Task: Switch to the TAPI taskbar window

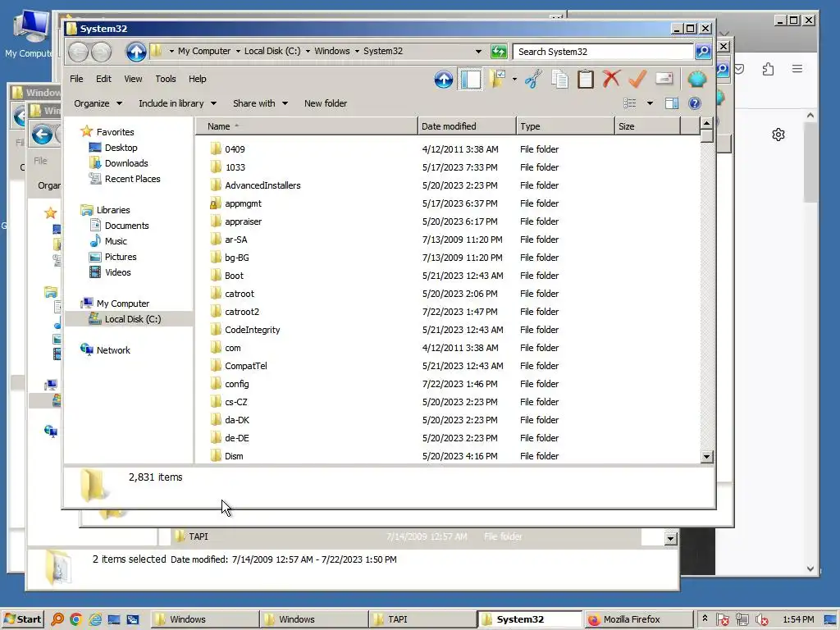Action: click(x=422, y=619)
